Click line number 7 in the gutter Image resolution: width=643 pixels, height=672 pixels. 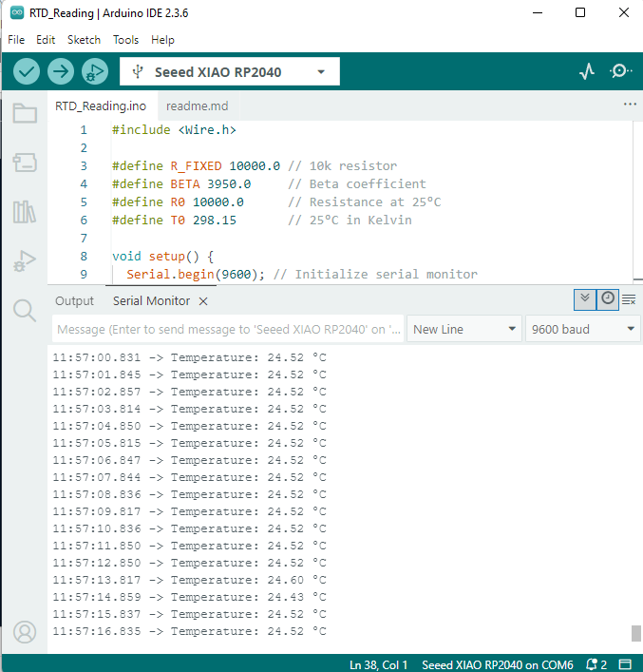coord(84,239)
